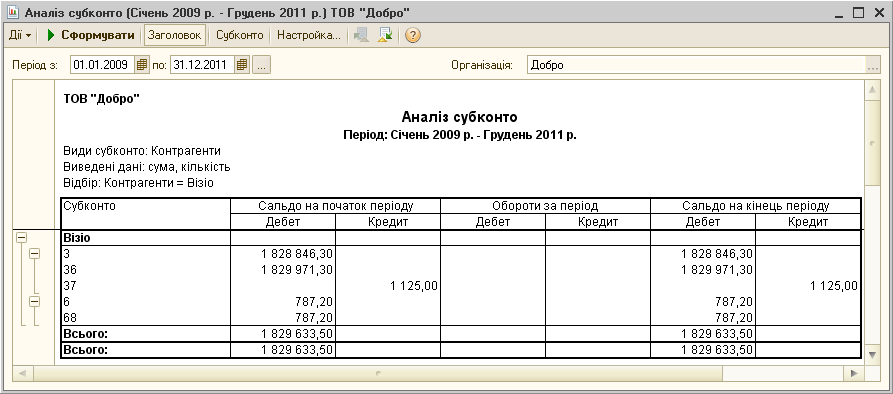Click the Відбір: Контрагенти = Візіо line

(x=138, y=183)
